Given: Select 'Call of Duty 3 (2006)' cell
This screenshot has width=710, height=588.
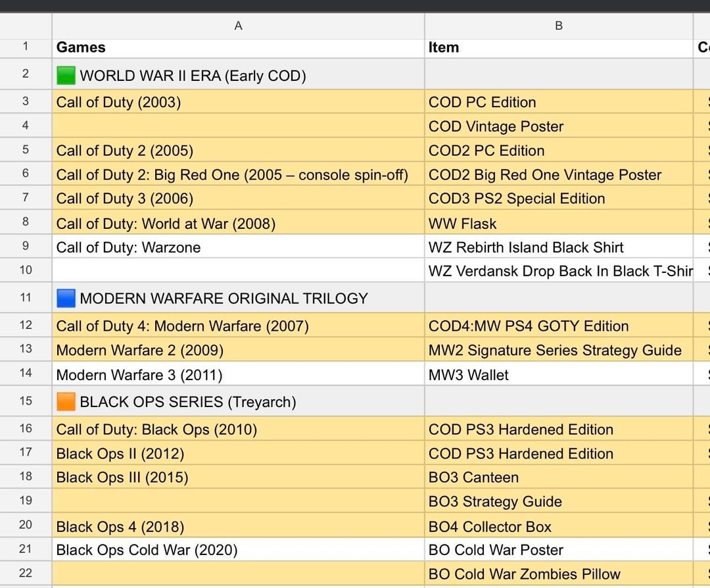Looking at the screenshot, I should pyautogui.click(x=238, y=198).
